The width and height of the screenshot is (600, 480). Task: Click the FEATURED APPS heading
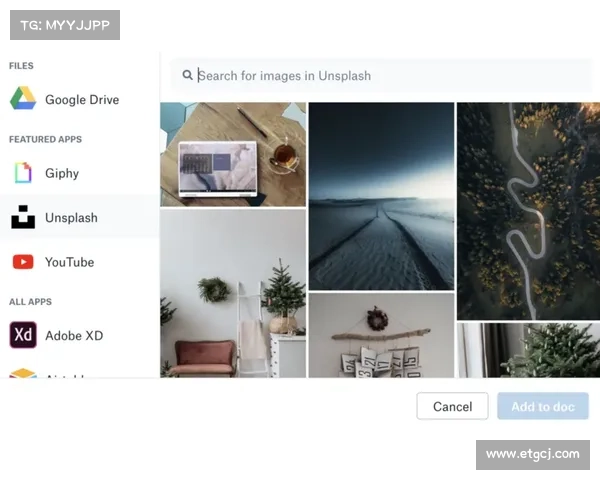coord(46,139)
